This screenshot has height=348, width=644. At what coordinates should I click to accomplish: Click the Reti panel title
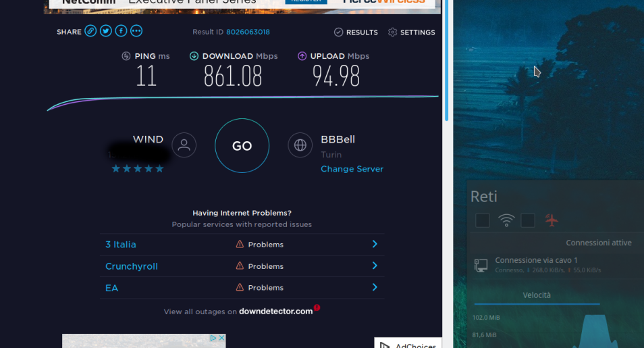484,197
